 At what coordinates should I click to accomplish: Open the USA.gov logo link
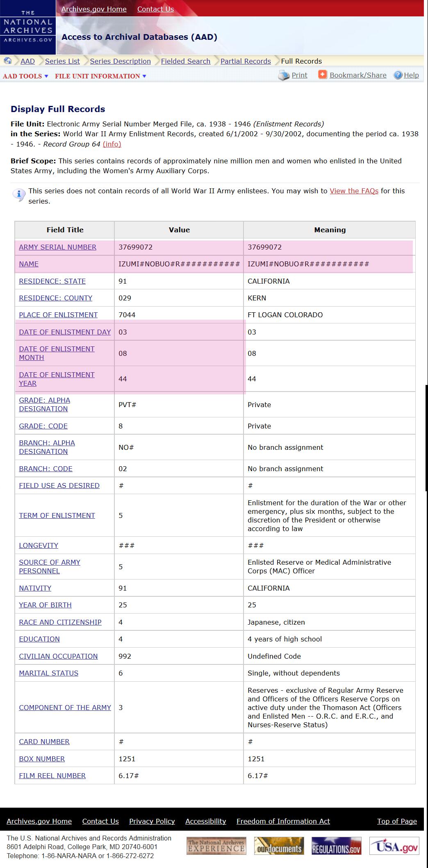(x=394, y=846)
